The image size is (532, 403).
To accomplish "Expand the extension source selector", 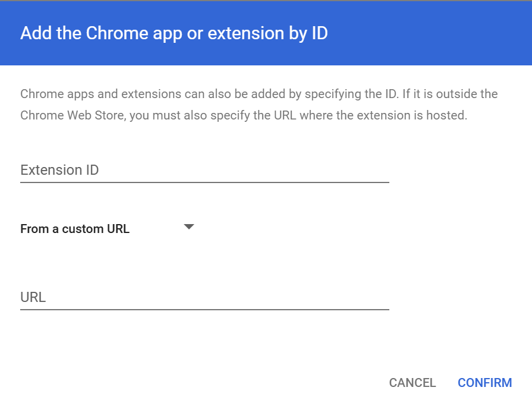I will [107, 229].
